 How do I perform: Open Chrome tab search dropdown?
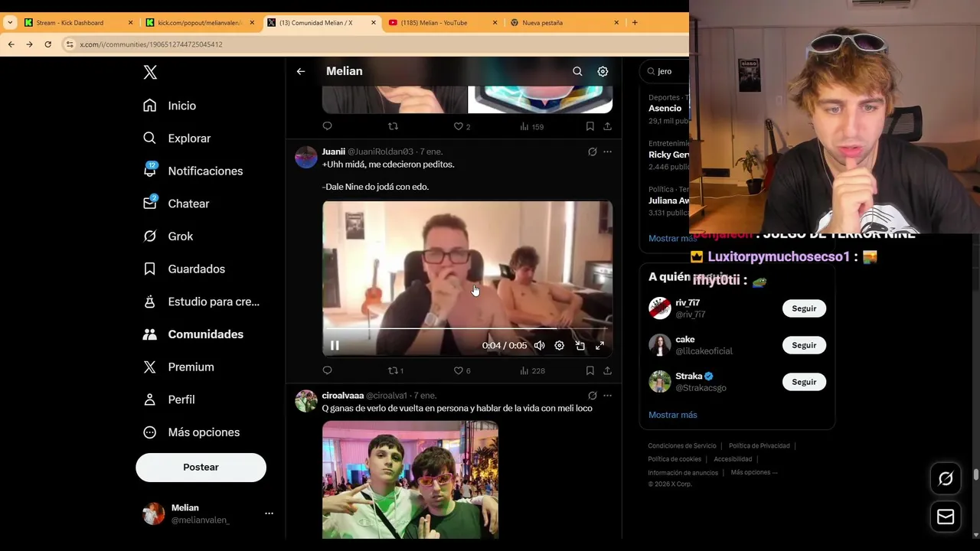[x=10, y=23]
